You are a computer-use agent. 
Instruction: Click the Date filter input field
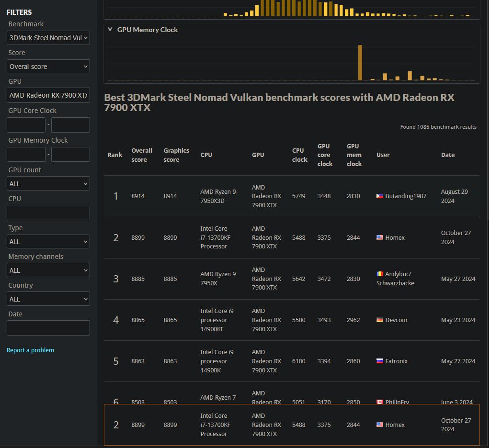(x=48, y=328)
